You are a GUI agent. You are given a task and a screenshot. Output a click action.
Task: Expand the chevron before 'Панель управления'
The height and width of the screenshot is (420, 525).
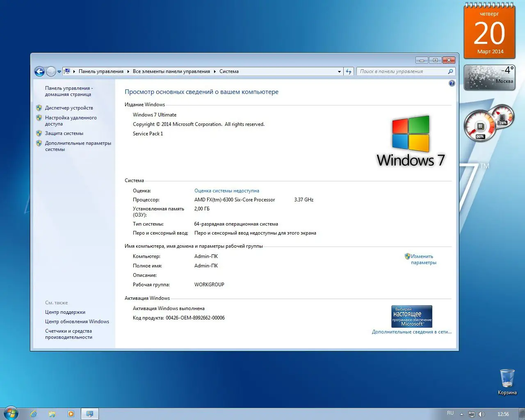(74, 71)
